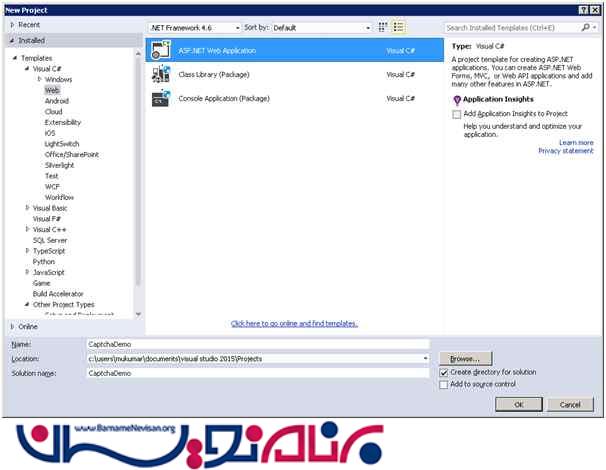Click the Name field containing CaptchaDemo
This screenshot has width=606, height=470.
(258, 344)
